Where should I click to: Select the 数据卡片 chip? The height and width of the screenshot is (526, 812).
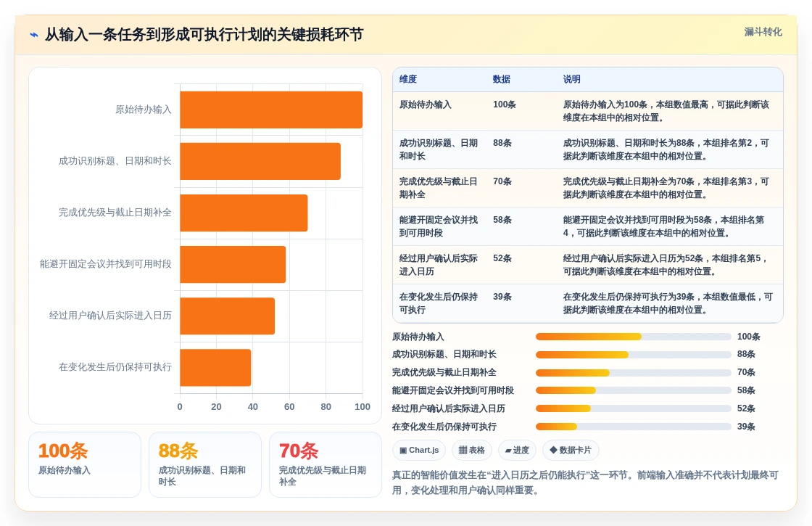pos(571,451)
